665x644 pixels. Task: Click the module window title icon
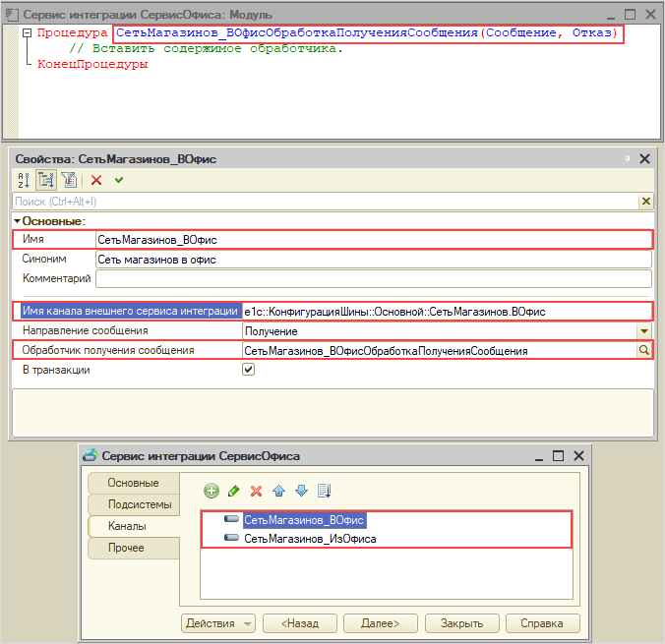(12, 16)
